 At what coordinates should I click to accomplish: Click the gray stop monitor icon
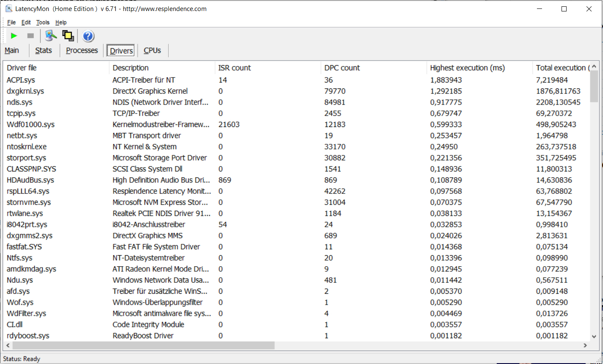click(x=30, y=36)
